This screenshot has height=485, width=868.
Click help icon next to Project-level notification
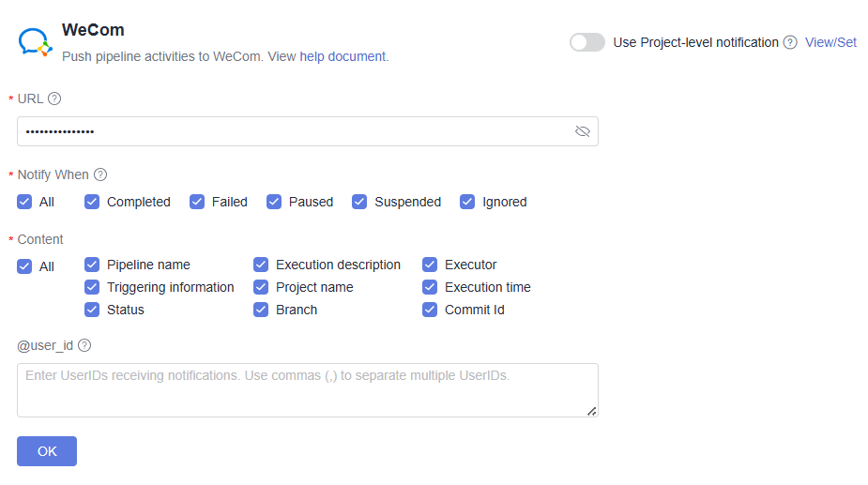(x=790, y=42)
